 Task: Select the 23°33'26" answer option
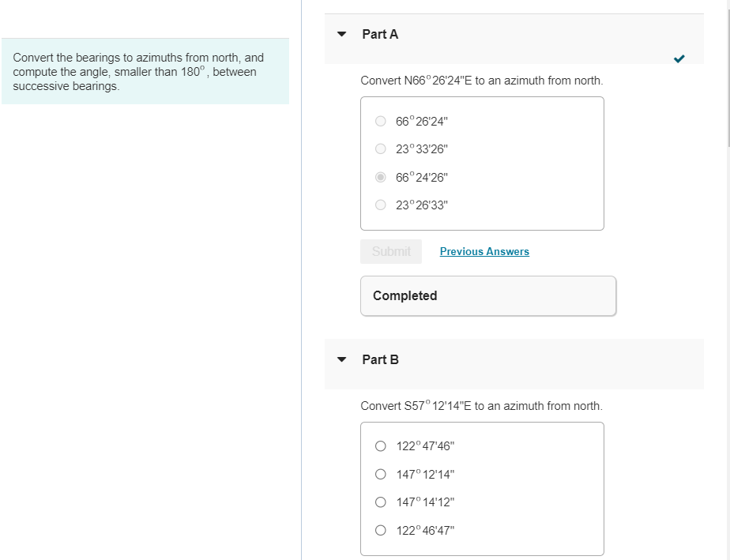[x=380, y=148]
